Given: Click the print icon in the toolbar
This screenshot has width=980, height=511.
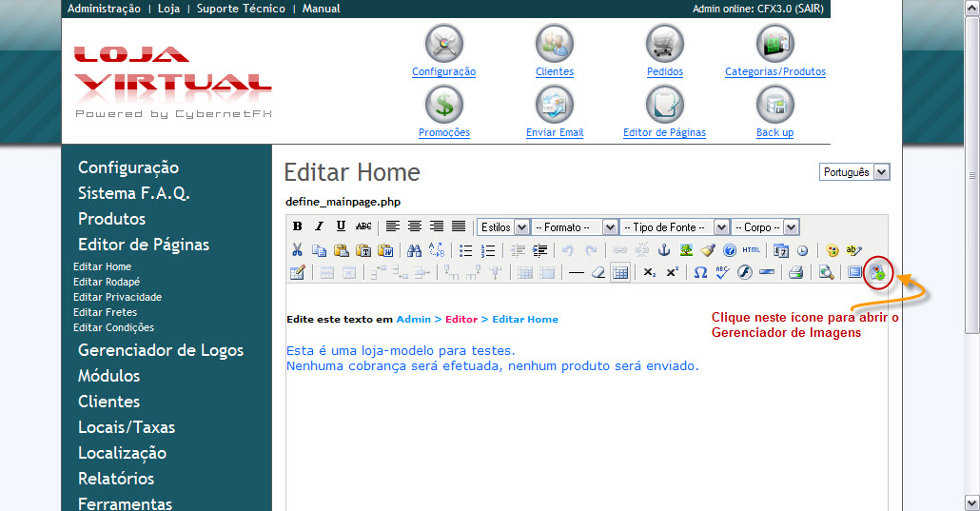Looking at the screenshot, I should (x=795, y=273).
